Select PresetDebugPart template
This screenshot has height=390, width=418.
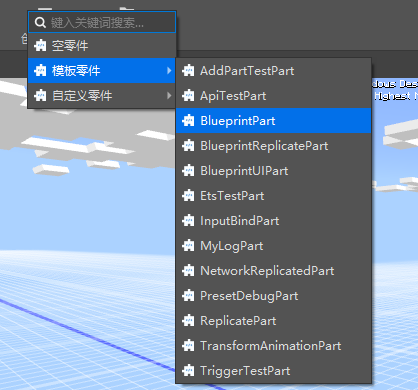[x=273, y=296]
